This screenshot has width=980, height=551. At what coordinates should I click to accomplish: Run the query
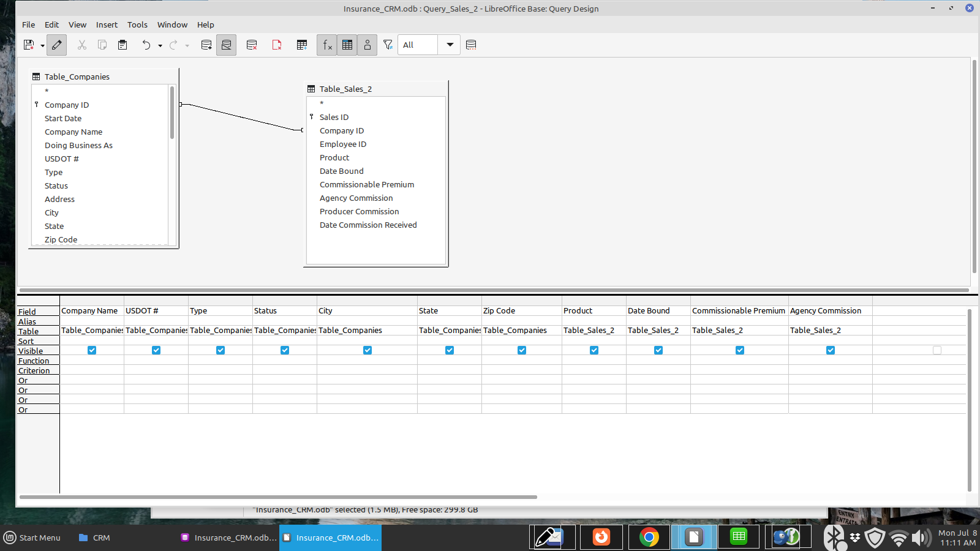coord(206,45)
